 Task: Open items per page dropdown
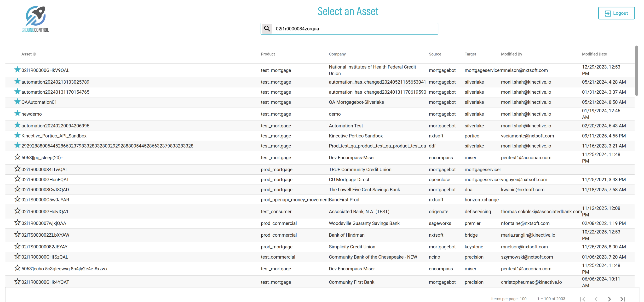523,299
